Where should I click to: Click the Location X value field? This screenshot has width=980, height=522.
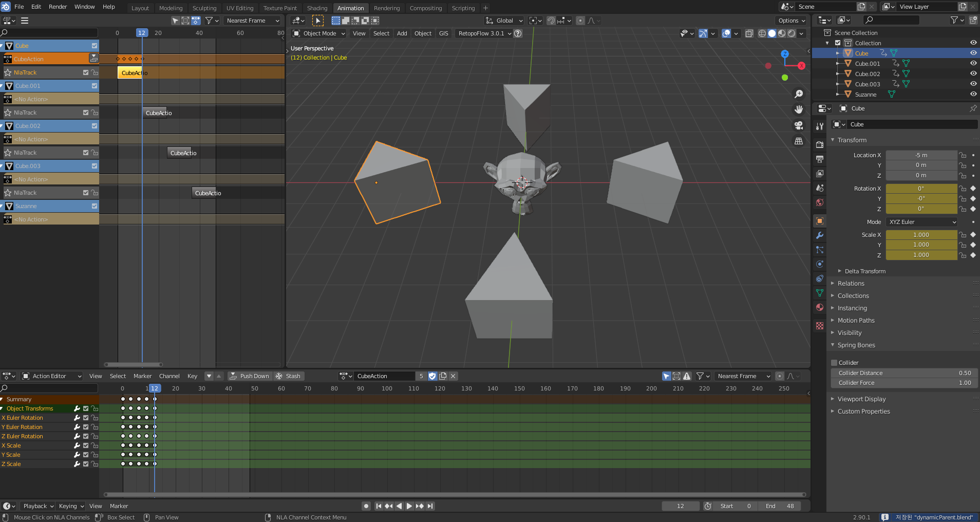(x=921, y=155)
